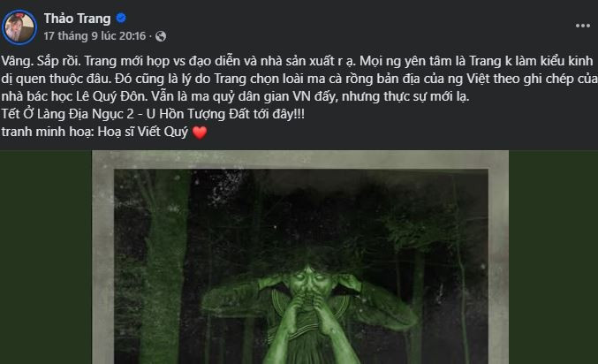Click the blue verified badge
598x364 pixels.
pos(121,18)
